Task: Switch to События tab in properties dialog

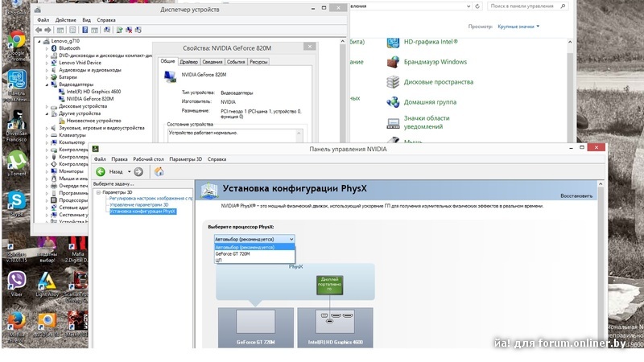Action: pyautogui.click(x=236, y=62)
